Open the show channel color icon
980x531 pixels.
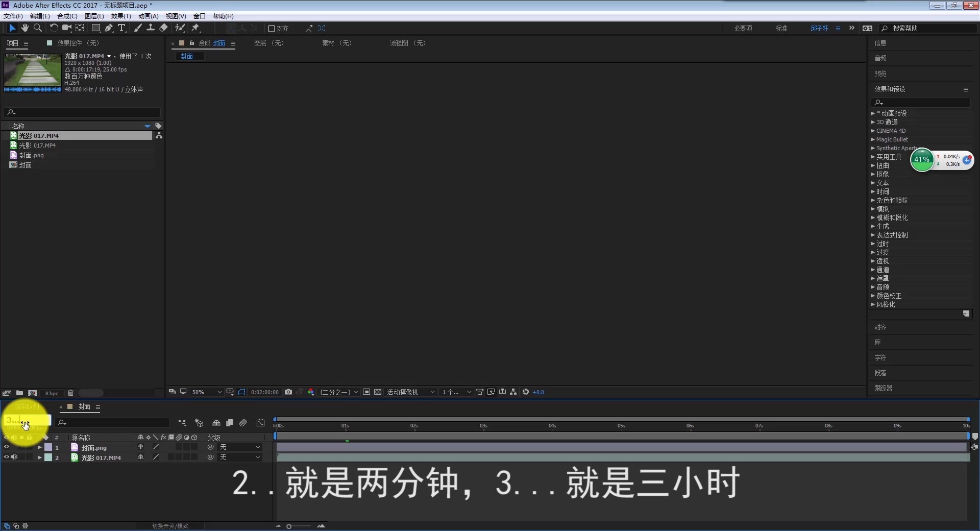(311, 392)
